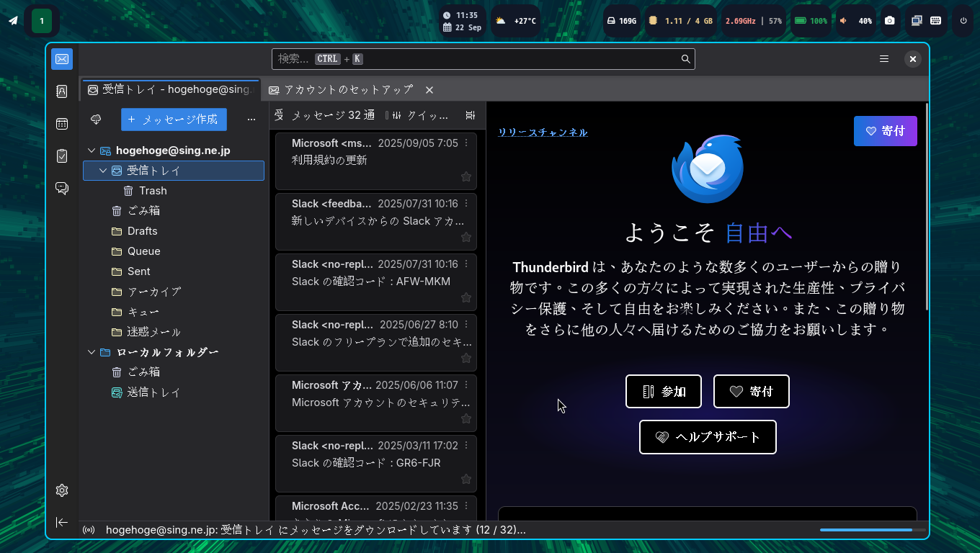
Task: Open the Chat space
Action: [62, 189]
